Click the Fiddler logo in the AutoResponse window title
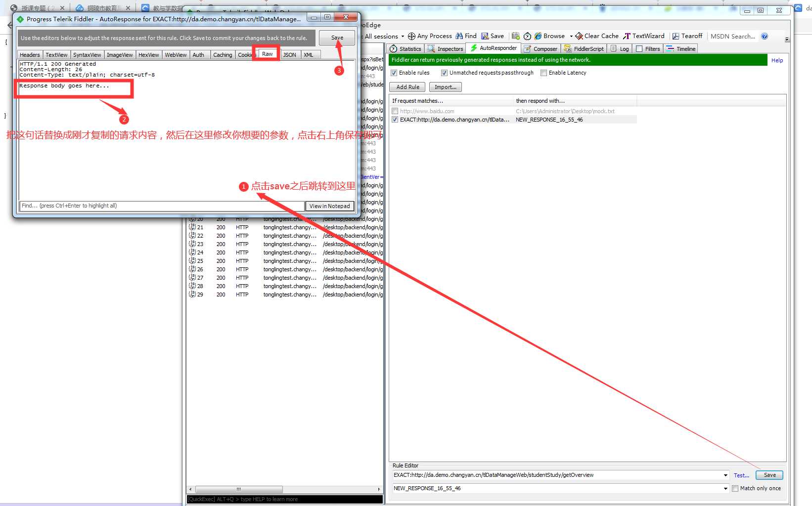The height and width of the screenshot is (506, 812). click(20, 19)
